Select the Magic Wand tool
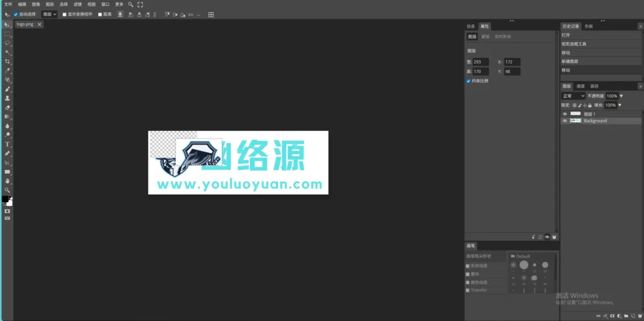644x321 pixels. coord(8,53)
